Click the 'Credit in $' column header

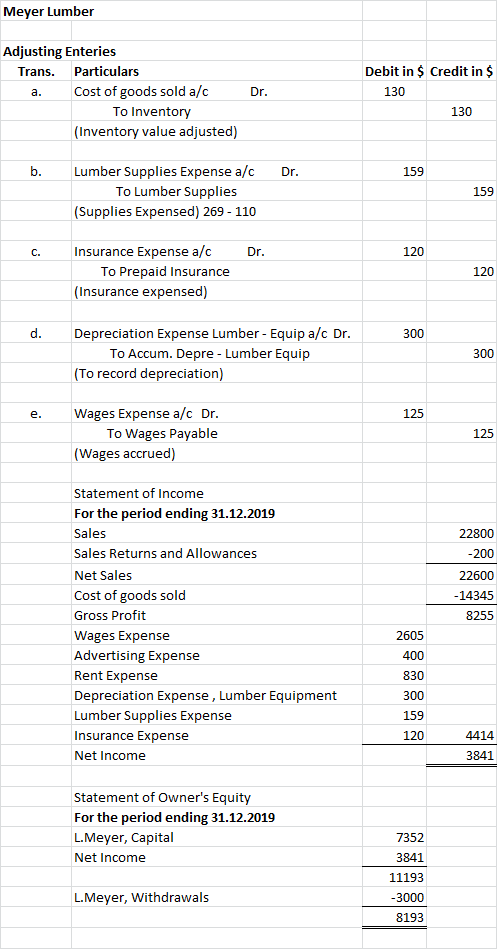[x=460, y=71]
